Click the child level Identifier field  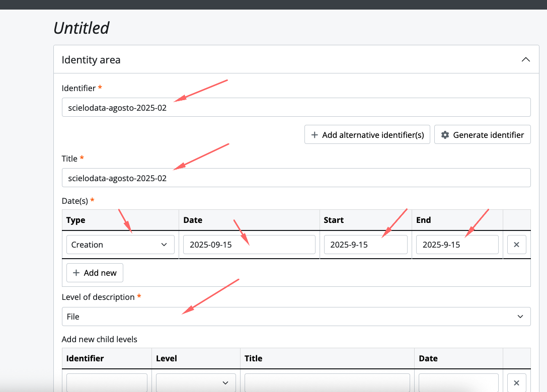pos(107,382)
